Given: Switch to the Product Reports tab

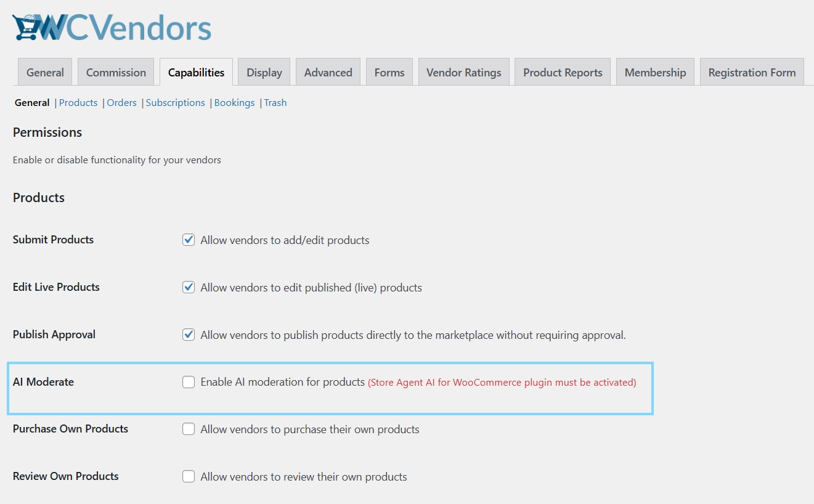Looking at the screenshot, I should tap(563, 73).
